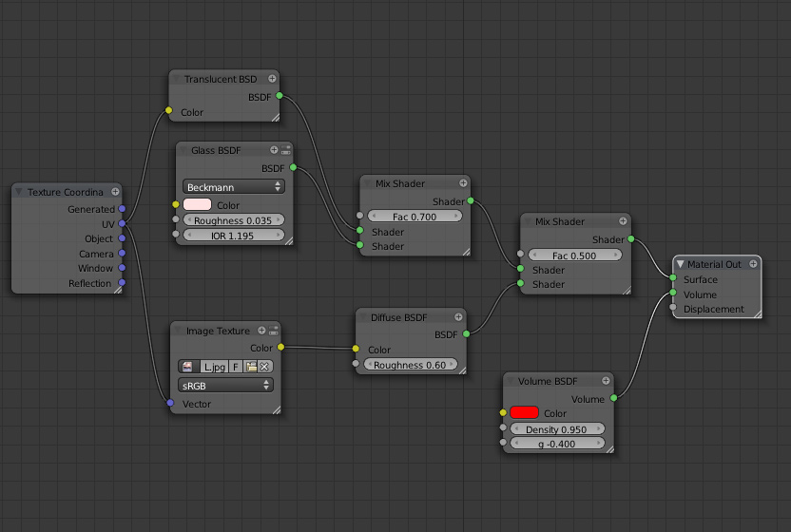
Task: Collapse the Glass BSDF node
Action: pyautogui.click(x=183, y=150)
